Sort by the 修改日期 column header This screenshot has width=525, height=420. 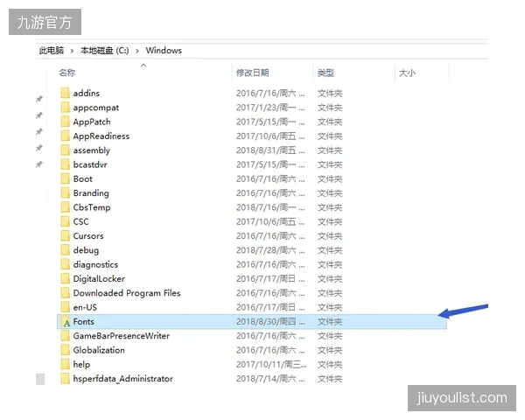point(253,73)
